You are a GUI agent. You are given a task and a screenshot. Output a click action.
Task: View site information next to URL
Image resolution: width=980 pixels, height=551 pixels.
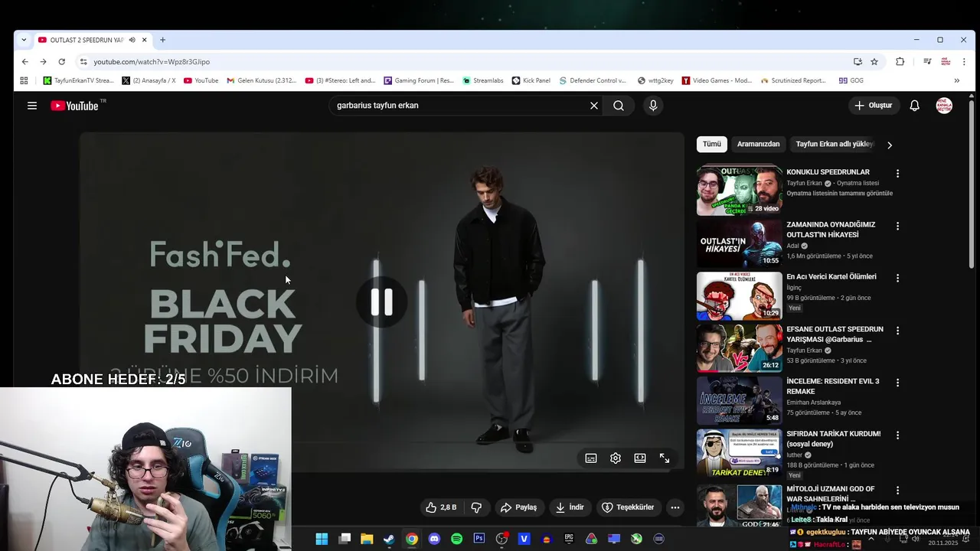(83, 61)
